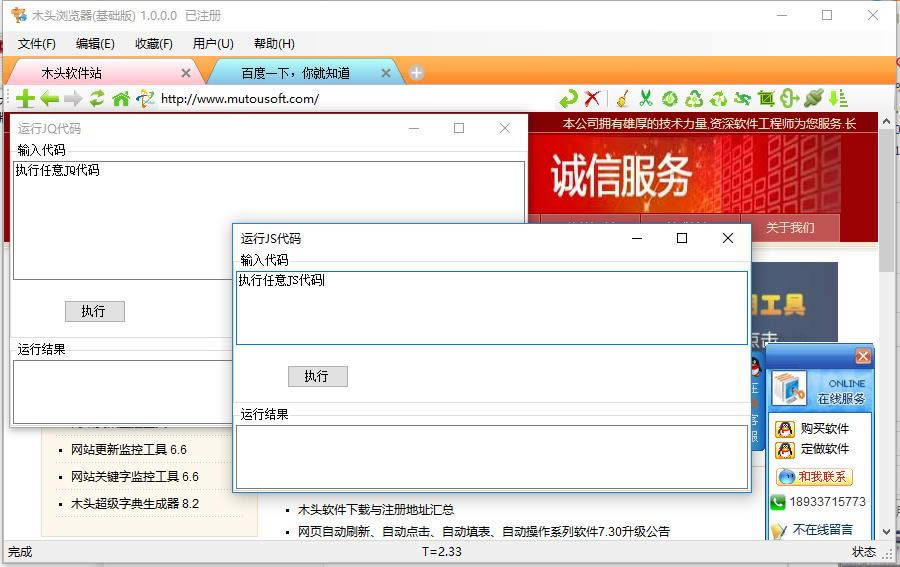Click the green download arrow icon
Screen dimensions: 900x567
point(838,98)
